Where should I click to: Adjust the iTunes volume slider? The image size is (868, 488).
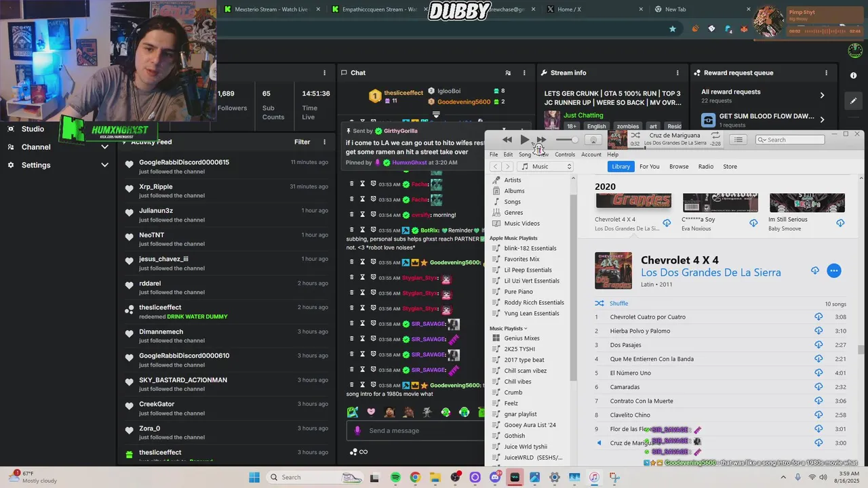tap(568, 140)
